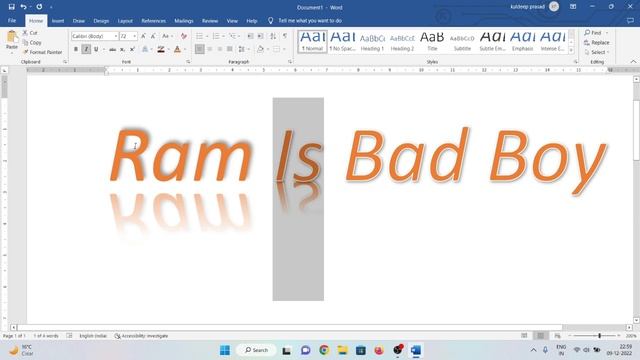The width and height of the screenshot is (640, 360).
Task: Align the paragraph to the right
Action: [x=220, y=49]
